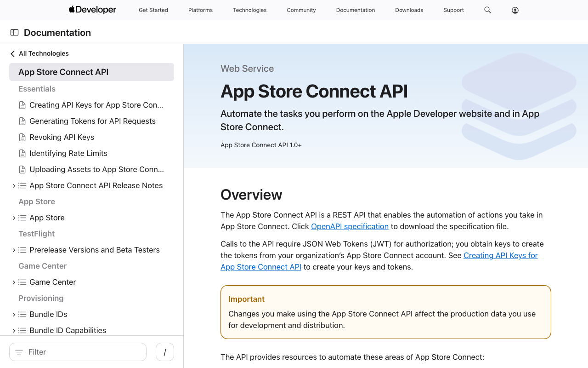This screenshot has width=588, height=368.
Task: Follow the Creating API Keys link in Overview
Action: point(500,255)
